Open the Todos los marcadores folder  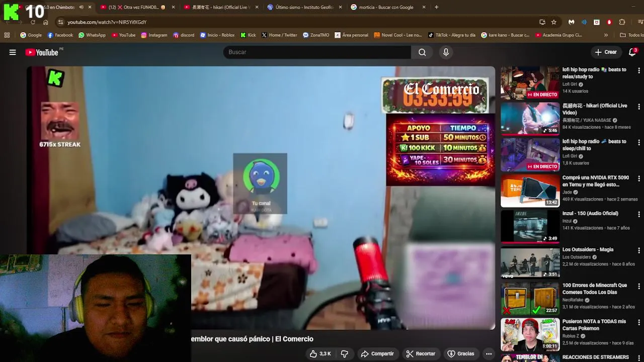pos(631,35)
